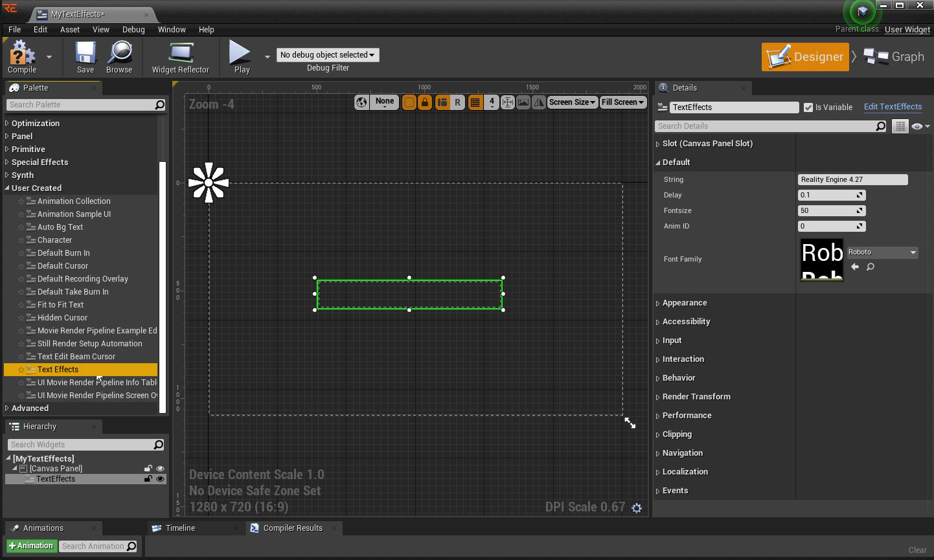Toggle the Is Variable checkbox

tap(808, 107)
